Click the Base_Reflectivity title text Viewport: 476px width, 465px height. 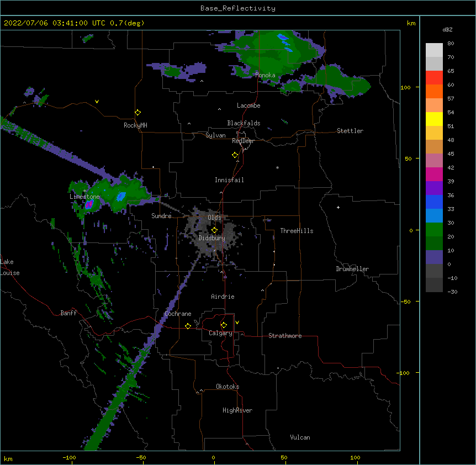[238, 8]
